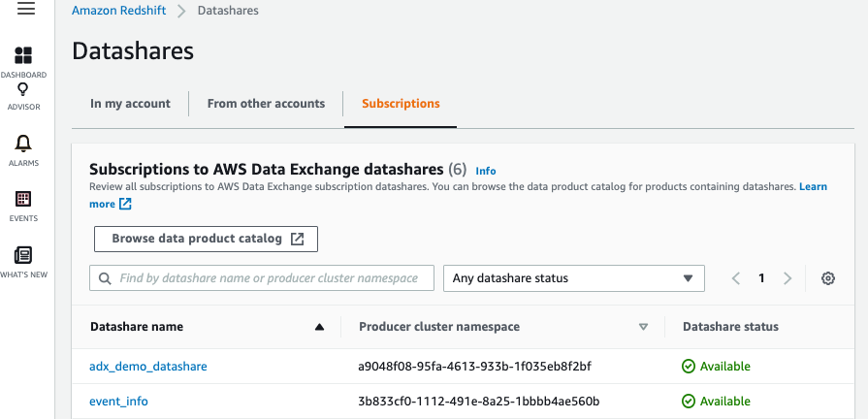Open the event_info datashare link
This screenshot has height=419, width=868.
[x=118, y=401]
